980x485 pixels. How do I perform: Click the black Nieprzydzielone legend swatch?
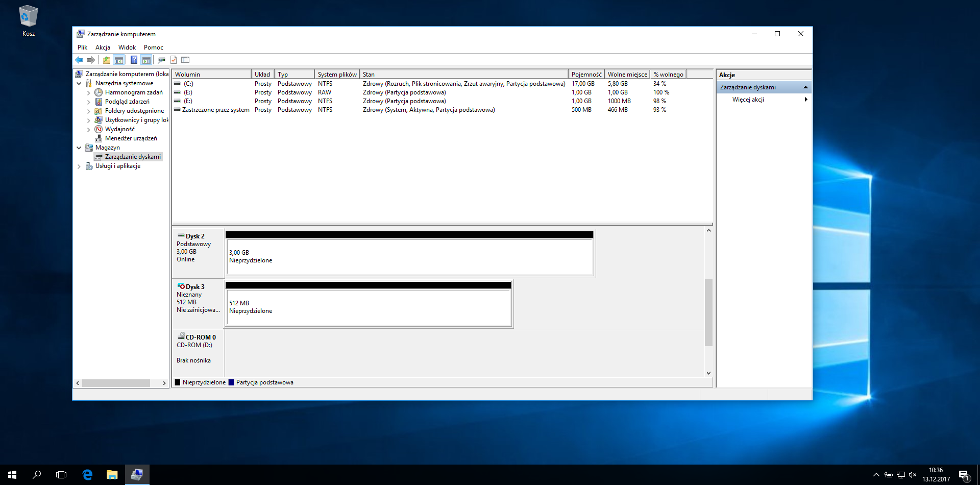(x=178, y=382)
